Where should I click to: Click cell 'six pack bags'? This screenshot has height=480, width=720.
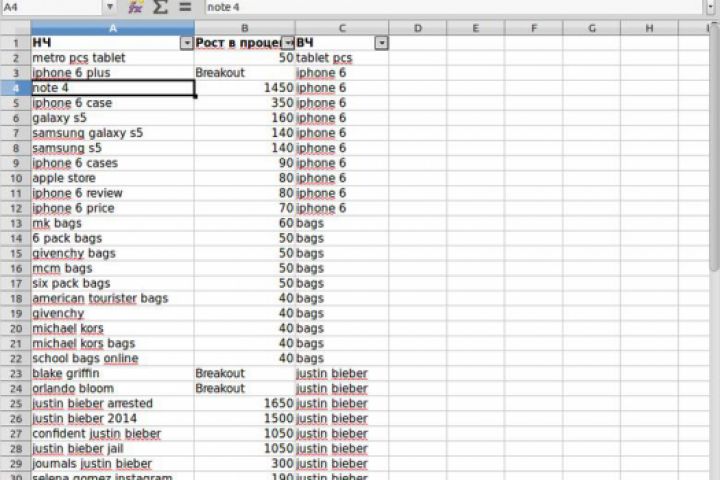(112, 283)
